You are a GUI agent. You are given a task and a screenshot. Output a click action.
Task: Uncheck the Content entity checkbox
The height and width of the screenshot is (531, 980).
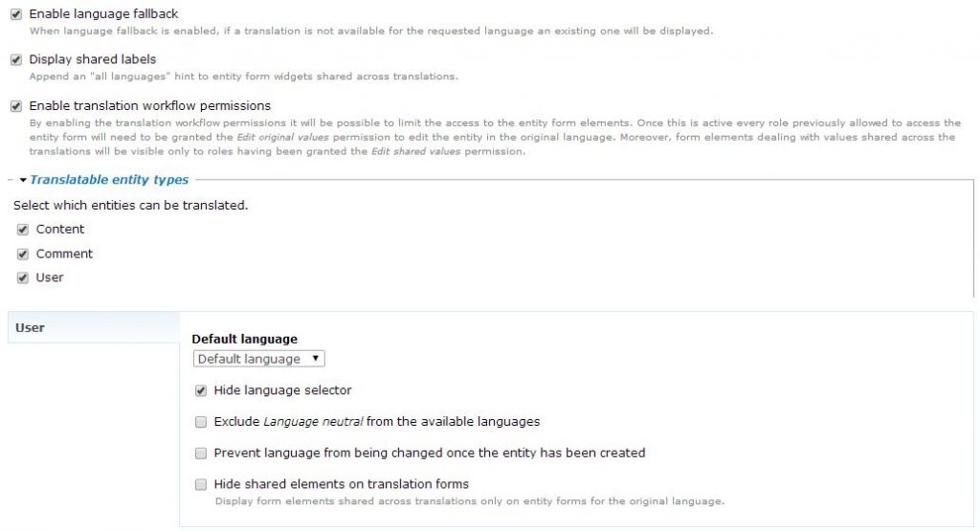click(x=23, y=230)
